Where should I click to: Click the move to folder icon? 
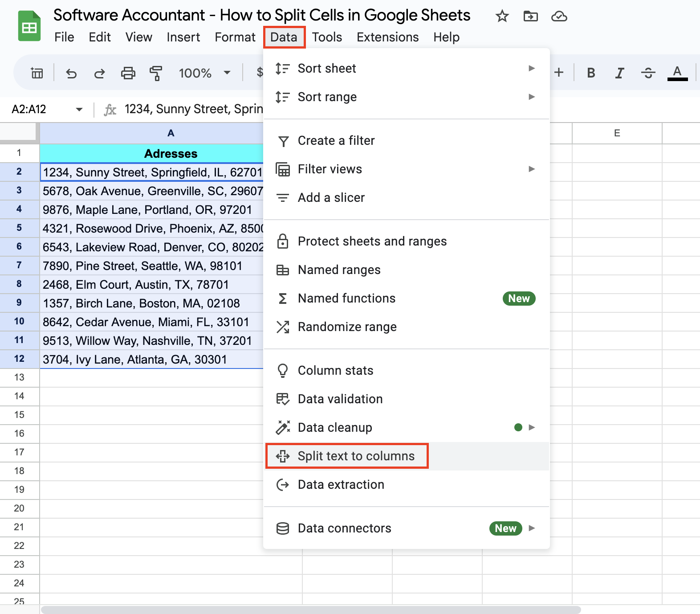(x=530, y=16)
